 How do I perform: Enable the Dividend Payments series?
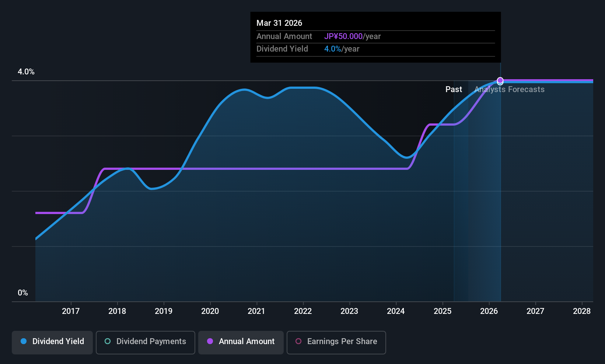145,342
